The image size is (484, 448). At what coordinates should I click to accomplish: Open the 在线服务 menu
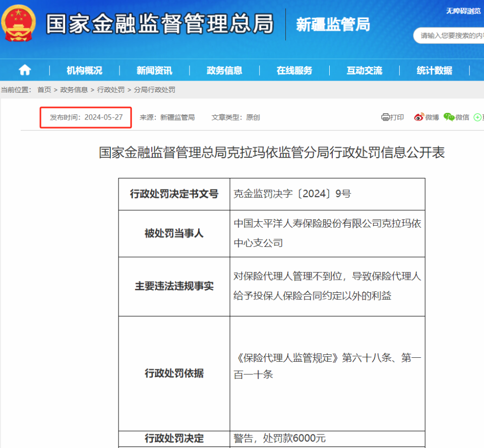(x=294, y=71)
